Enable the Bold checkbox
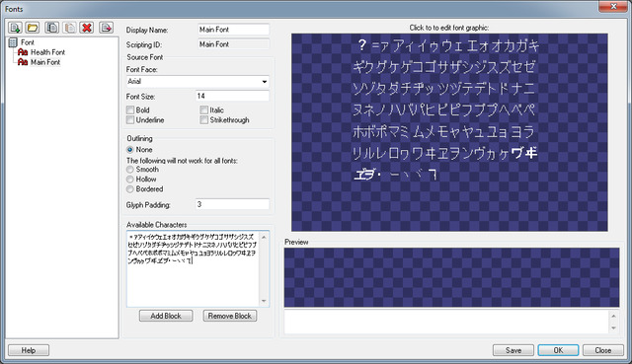 tap(130, 109)
